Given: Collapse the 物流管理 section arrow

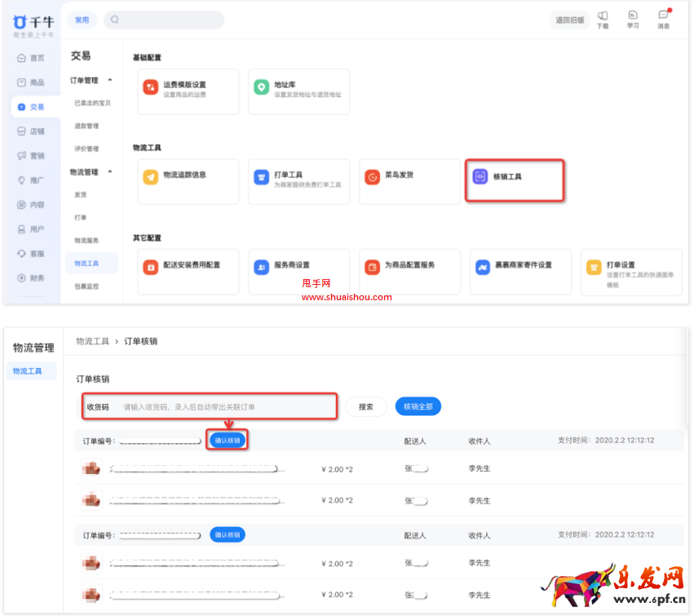Looking at the screenshot, I should pyautogui.click(x=110, y=172).
